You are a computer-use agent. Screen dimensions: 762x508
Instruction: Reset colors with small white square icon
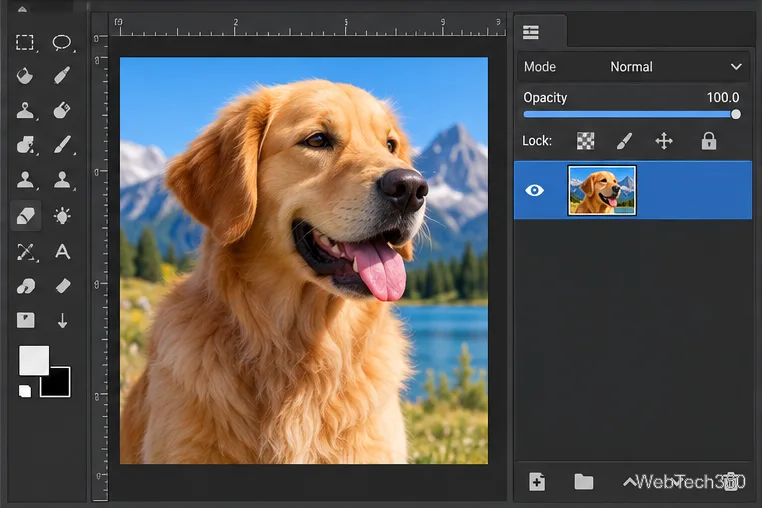pyautogui.click(x=25, y=391)
